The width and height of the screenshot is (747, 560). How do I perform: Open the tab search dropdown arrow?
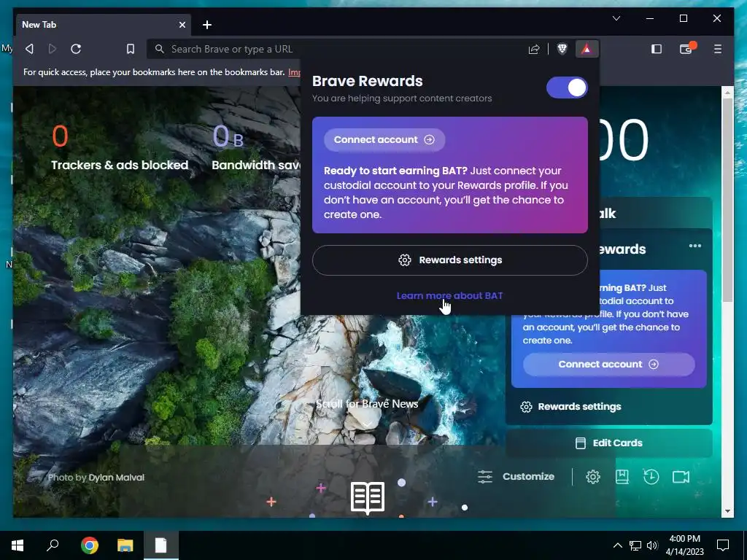click(616, 18)
